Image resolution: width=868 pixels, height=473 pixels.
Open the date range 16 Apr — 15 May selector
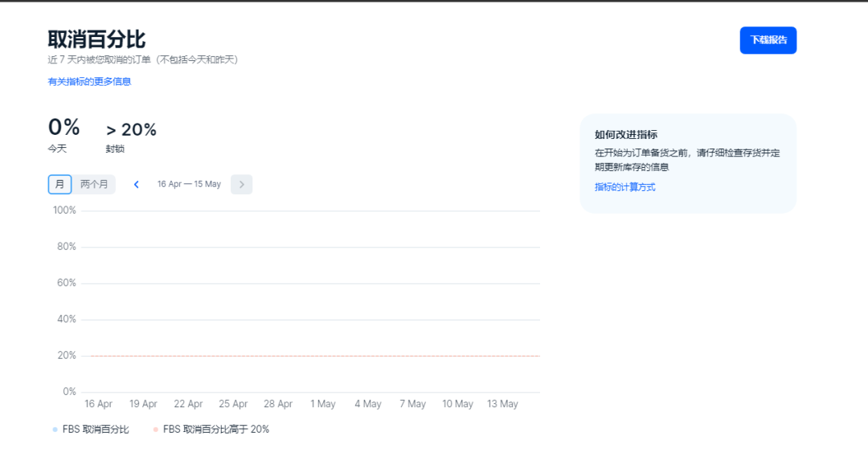[x=188, y=184]
